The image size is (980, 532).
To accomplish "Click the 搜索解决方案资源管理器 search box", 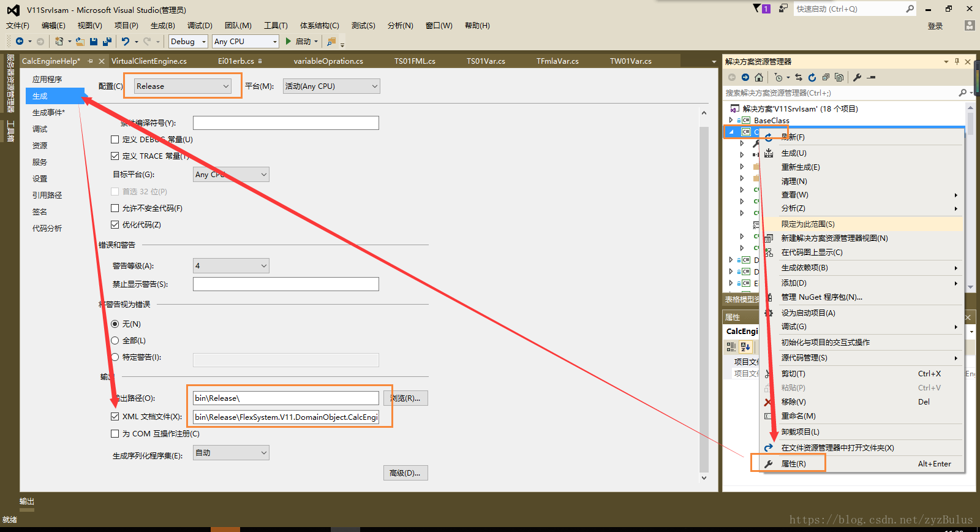I will [840, 93].
